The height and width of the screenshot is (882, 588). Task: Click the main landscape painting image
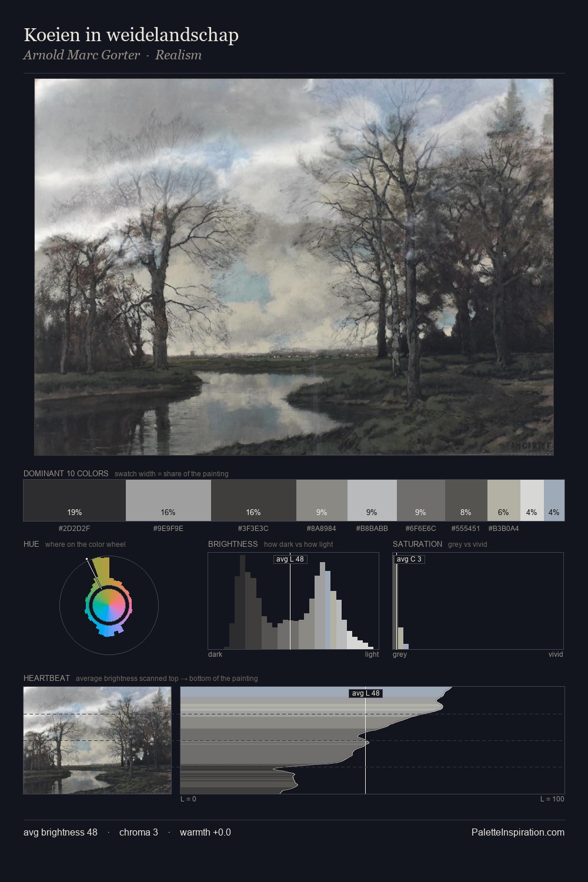(x=294, y=267)
